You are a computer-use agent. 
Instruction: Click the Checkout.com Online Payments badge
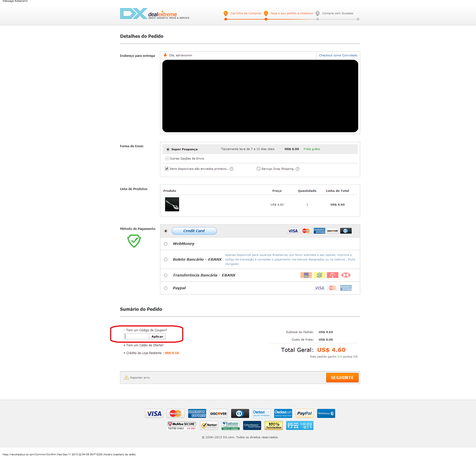tap(261, 414)
